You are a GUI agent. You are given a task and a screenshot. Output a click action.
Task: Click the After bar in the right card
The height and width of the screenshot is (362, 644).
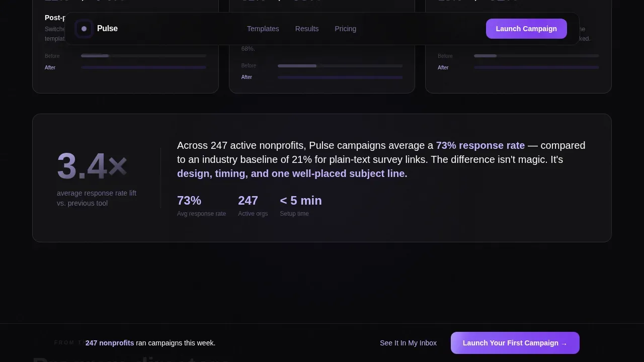point(536,67)
